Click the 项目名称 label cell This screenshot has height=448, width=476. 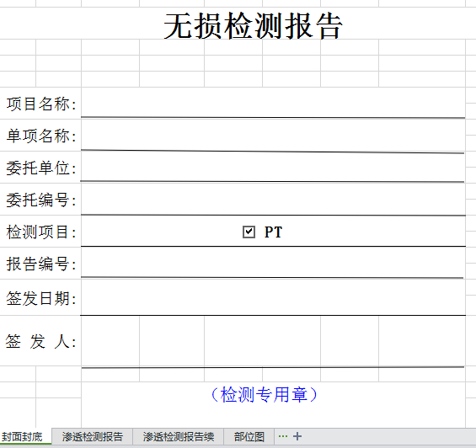point(40,103)
